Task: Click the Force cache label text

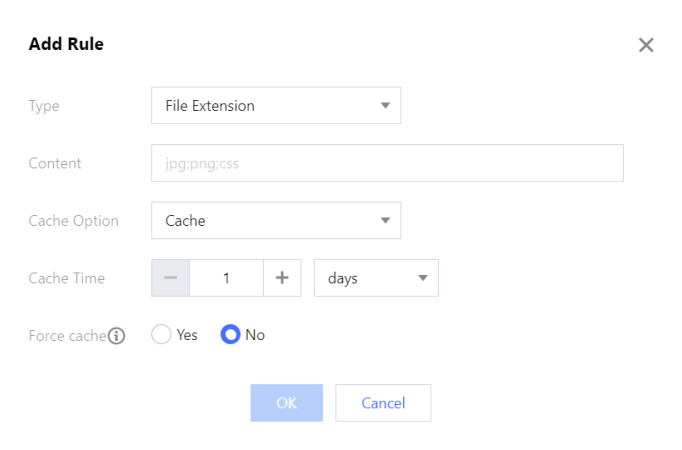Action: coord(66,336)
